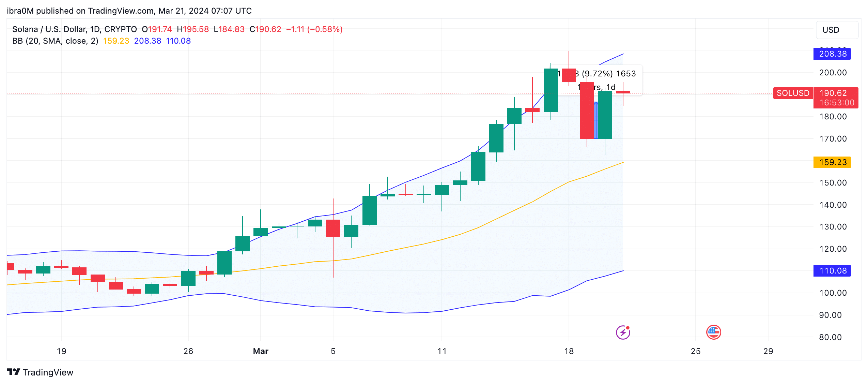Click the 110.08 lower band price label

[832, 271]
